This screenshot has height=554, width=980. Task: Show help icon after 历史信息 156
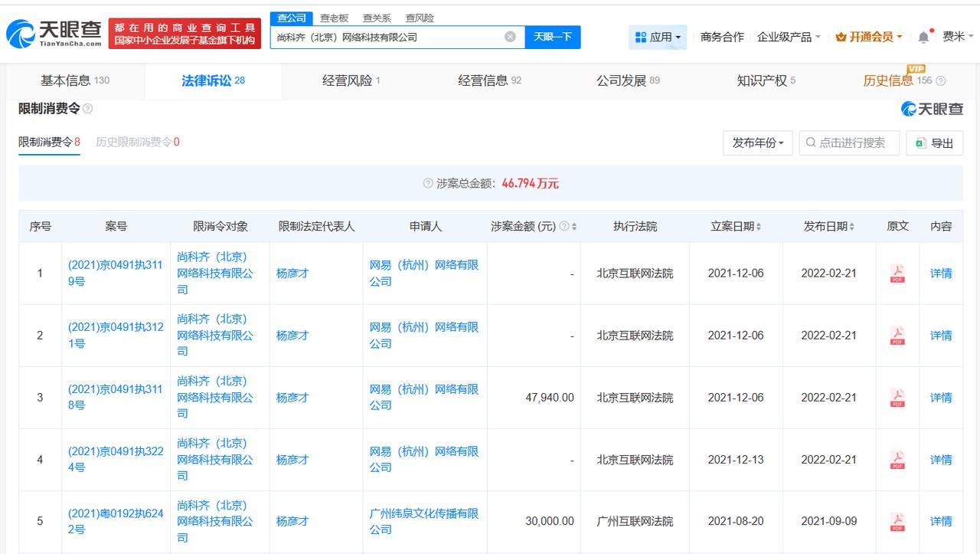coord(941,80)
